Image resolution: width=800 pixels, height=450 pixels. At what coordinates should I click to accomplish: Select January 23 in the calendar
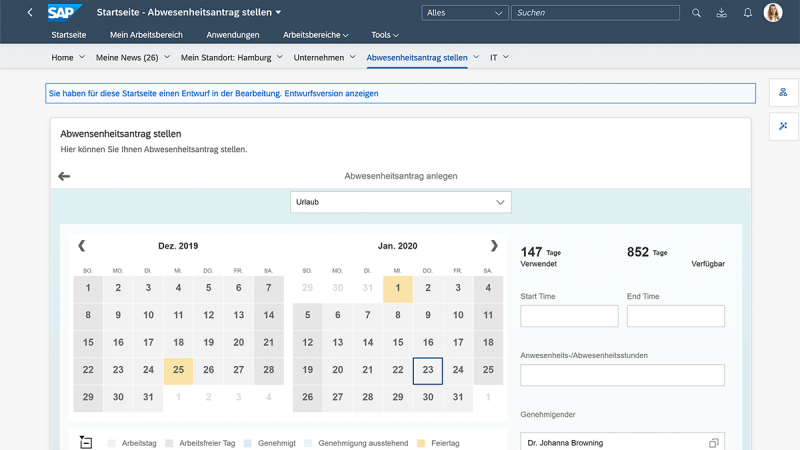coord(428,370)
